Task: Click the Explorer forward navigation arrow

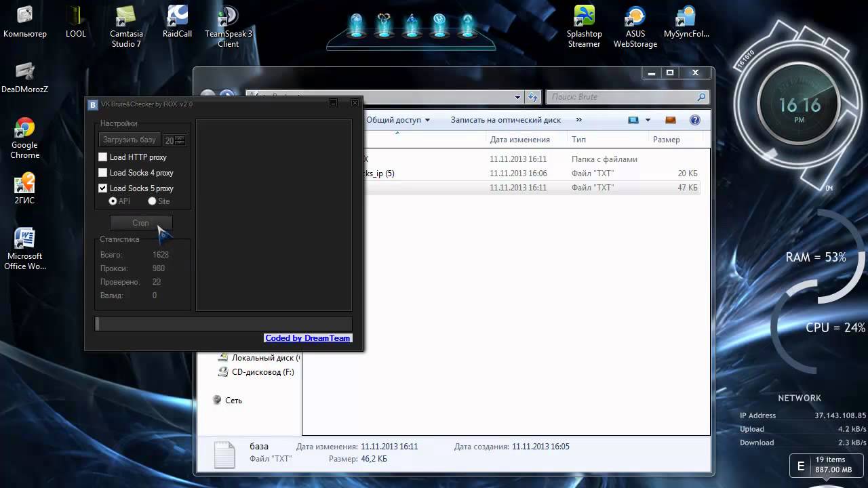Action: coord(228,97)
